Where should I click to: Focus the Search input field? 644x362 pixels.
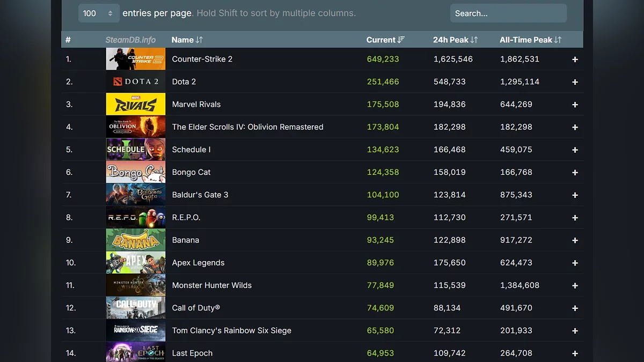(x=508, y=13)
